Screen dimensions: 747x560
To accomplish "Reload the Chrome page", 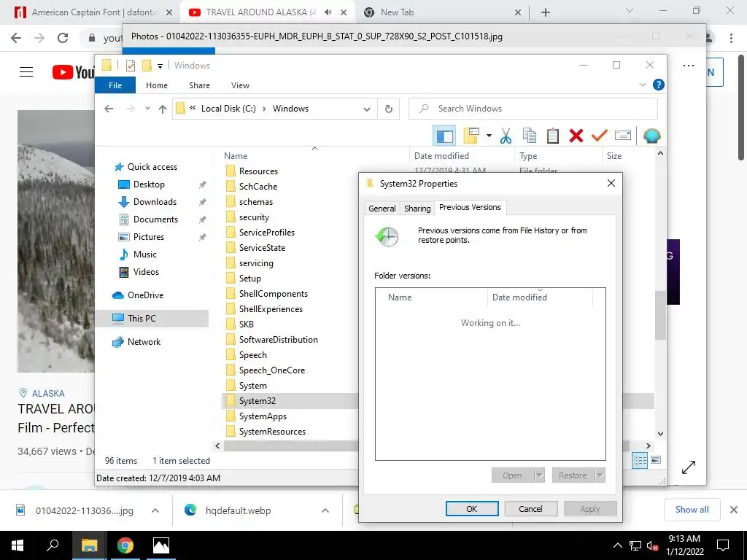I will coord(63,38).
